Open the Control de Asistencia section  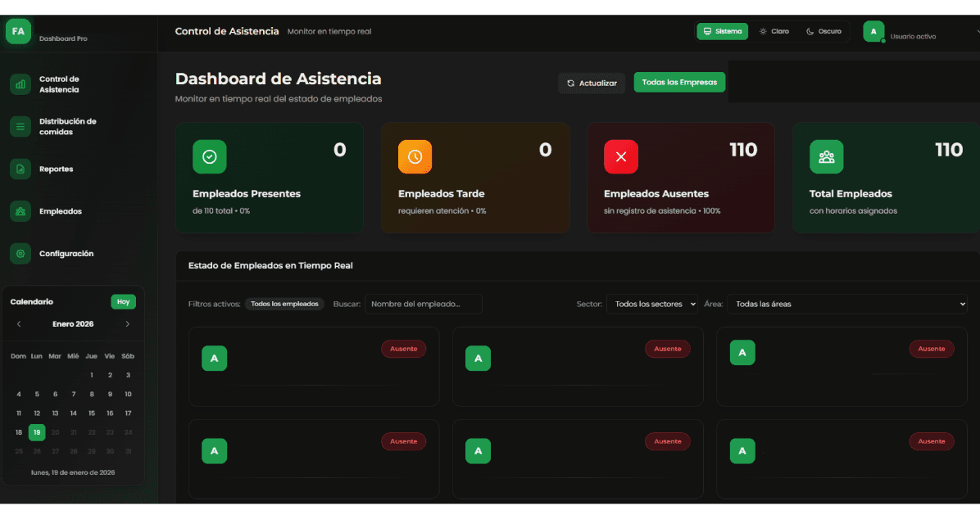pyautogui.click(x=18, y=83)
